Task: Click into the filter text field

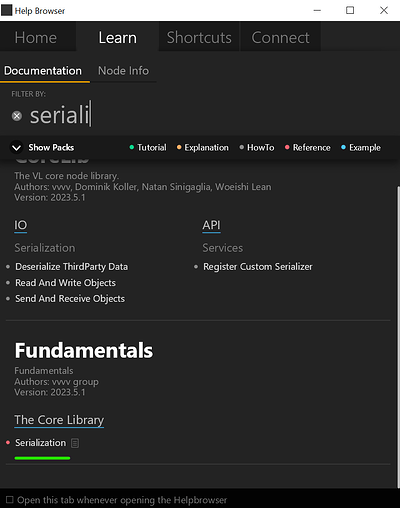Action: click(207, 115)
